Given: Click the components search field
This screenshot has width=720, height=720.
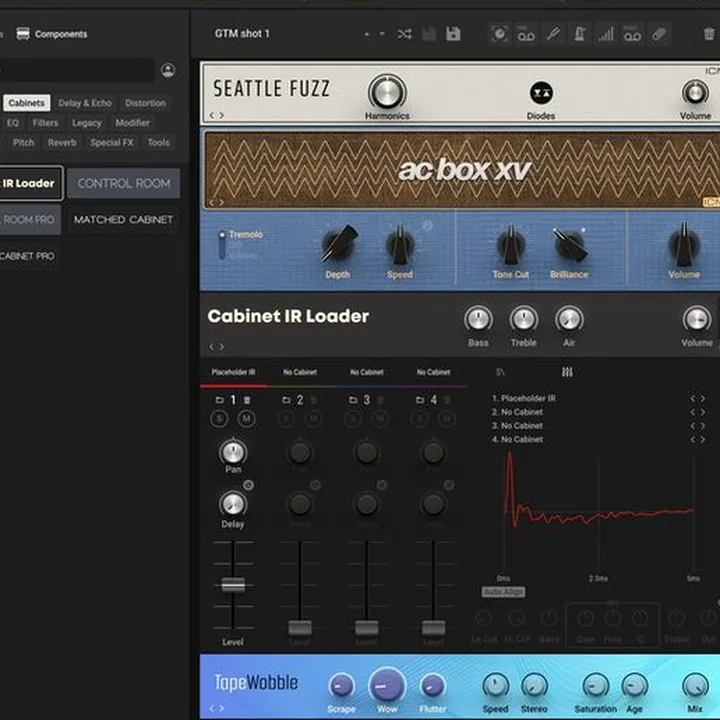Looking at the screenshot, I should pos(77,70).
